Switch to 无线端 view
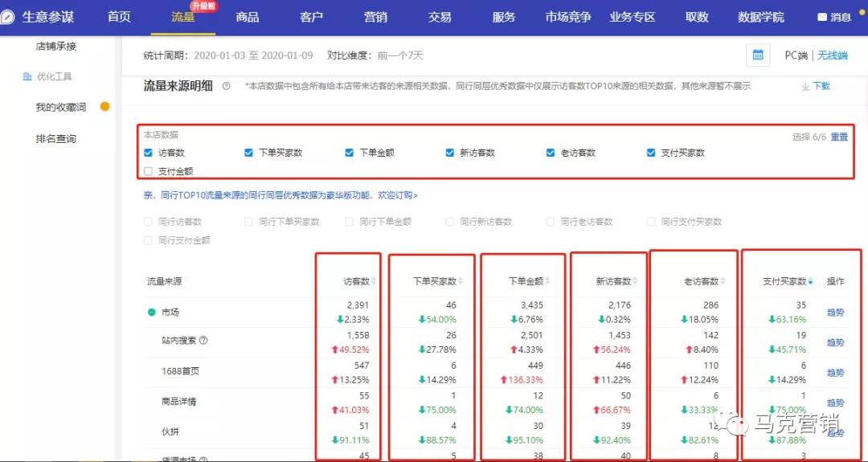 [x=833, y=55]
